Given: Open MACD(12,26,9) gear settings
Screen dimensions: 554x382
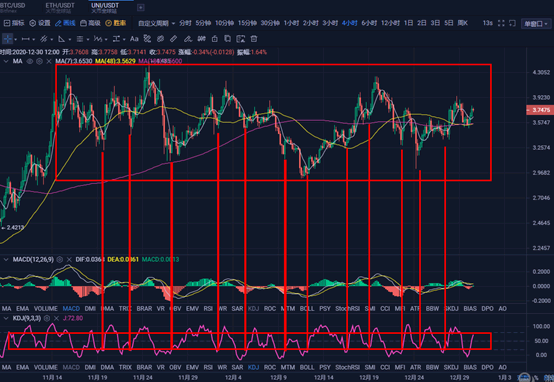Looking at the screenshot, I should (60, 260).
